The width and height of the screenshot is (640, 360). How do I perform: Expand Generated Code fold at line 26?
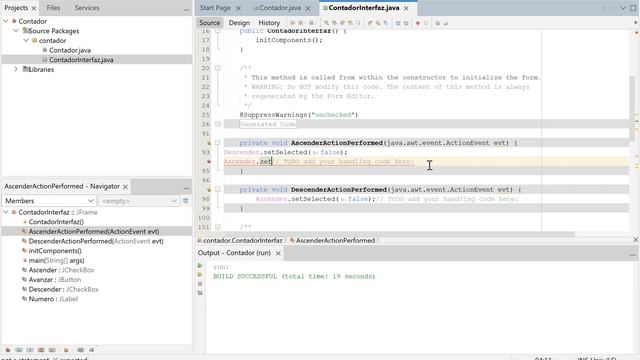click(x=218, y=124)
